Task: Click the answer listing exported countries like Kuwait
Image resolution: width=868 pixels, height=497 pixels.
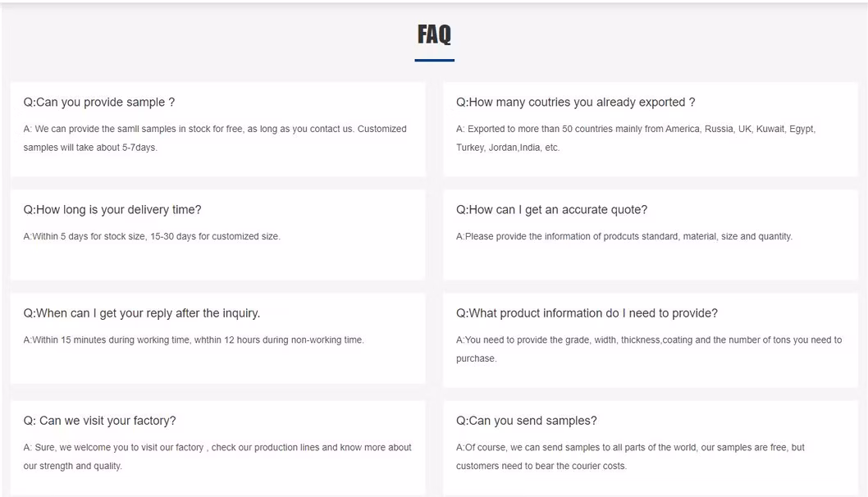Action: click(x=636, y=139)
